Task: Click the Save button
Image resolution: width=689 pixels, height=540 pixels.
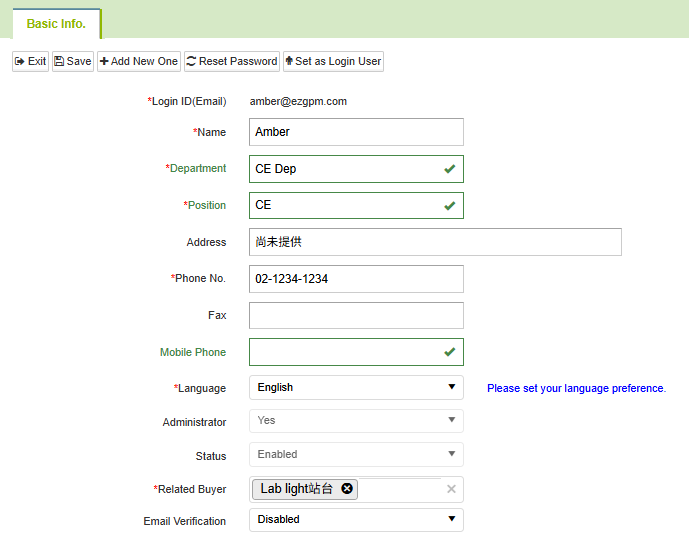Action: pos(73,61)
